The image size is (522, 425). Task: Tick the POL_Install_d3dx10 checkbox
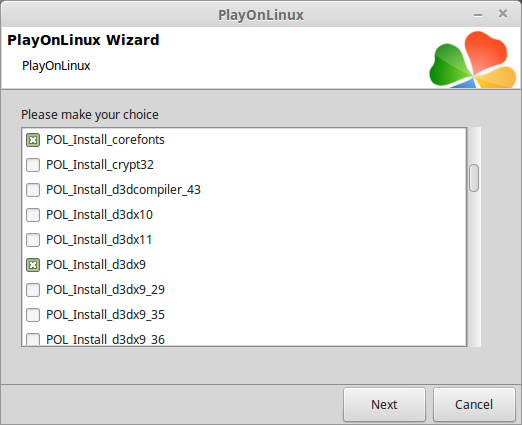tap(33, 215)
